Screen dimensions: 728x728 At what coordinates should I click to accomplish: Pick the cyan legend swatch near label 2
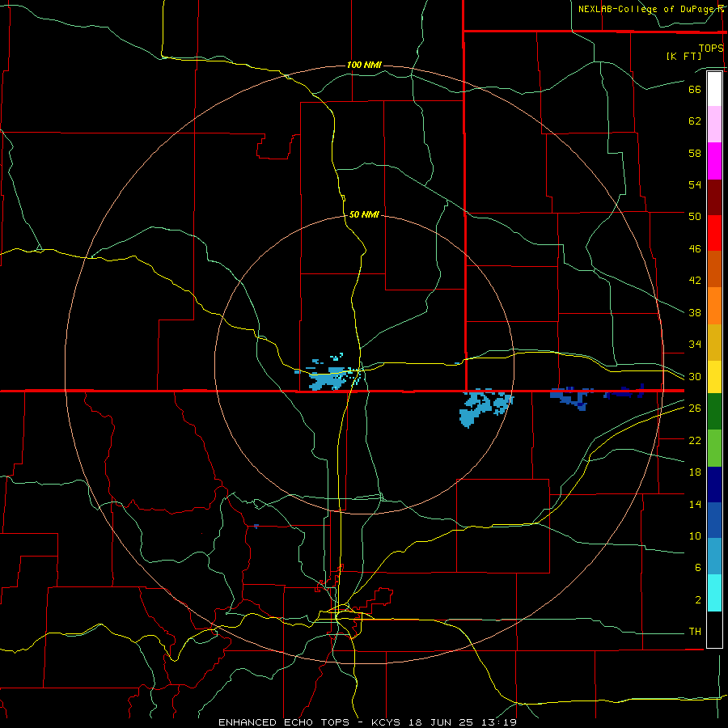tap(714, 593)
